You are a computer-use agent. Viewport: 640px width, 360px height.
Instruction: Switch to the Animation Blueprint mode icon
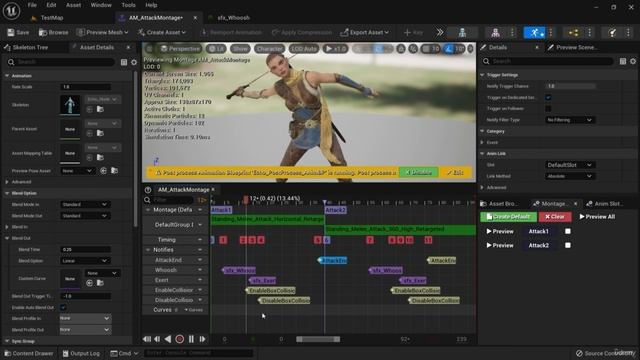[573, 33]
